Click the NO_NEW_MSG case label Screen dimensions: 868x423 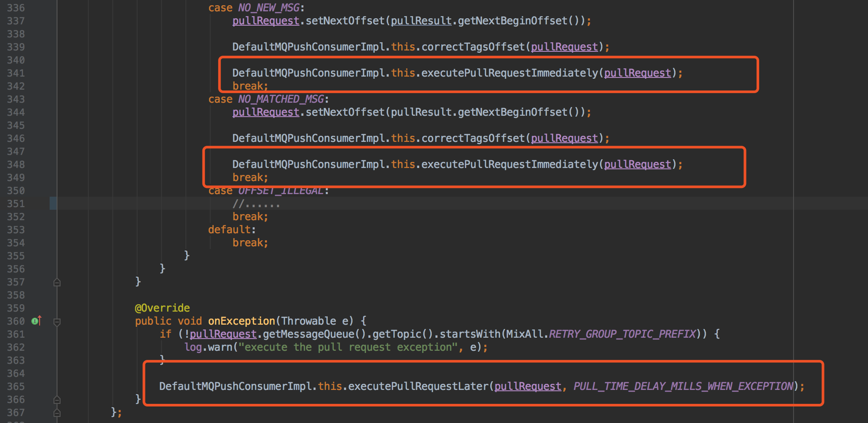269,8
